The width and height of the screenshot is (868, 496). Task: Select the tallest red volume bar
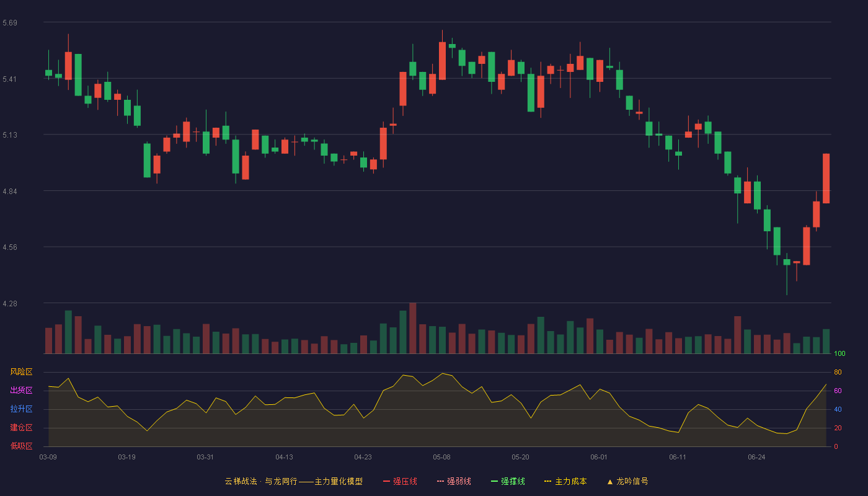tap(413, 328)
